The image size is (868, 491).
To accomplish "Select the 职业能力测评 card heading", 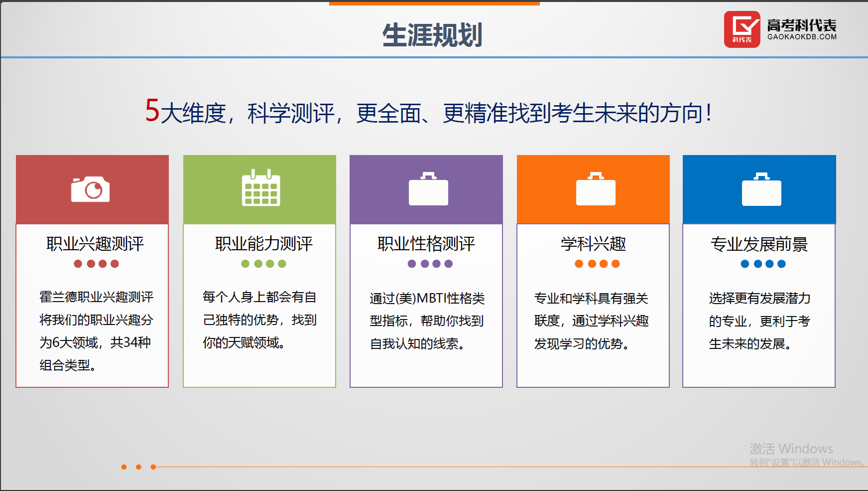I will point(263,244).
